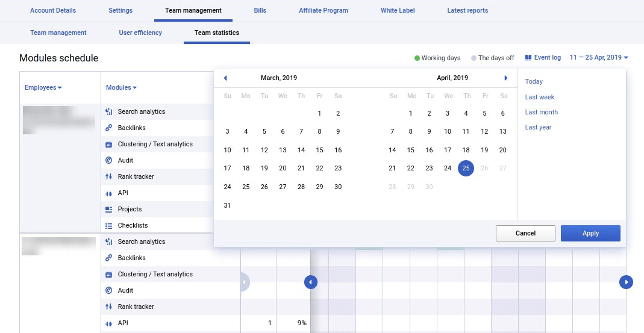644x333 pixels.
Task: Click the Checklists list icon
Action: 109,225
